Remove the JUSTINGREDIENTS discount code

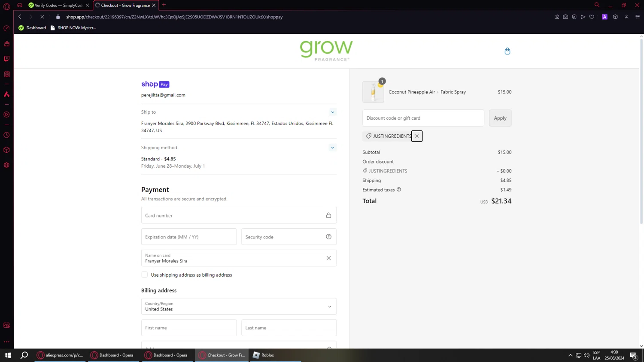pyautogui.click(x=417, y=136)
